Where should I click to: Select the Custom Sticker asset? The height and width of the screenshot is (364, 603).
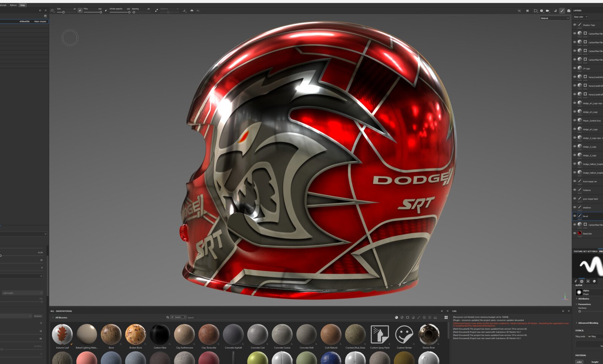coord(404,334)
